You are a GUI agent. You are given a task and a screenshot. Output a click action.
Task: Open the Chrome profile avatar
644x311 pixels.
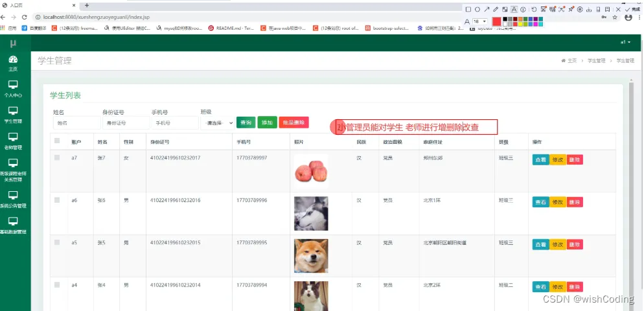pos(628,17)
